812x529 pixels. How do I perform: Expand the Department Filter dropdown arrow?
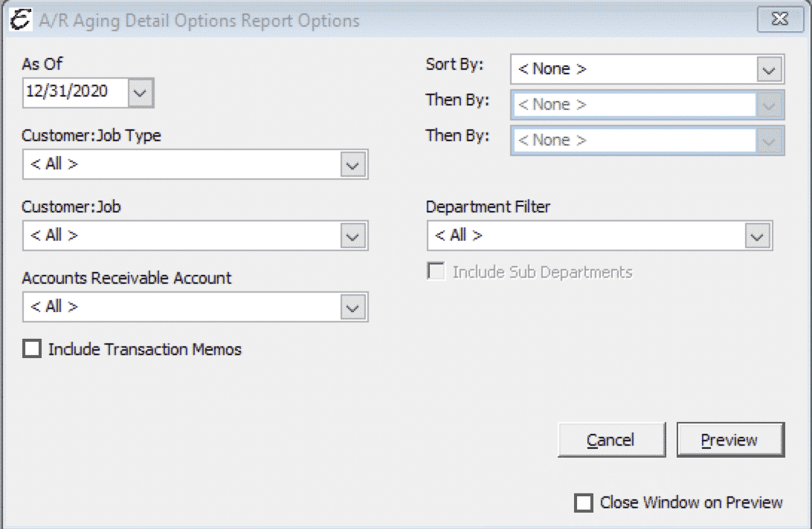click(758, 236)
